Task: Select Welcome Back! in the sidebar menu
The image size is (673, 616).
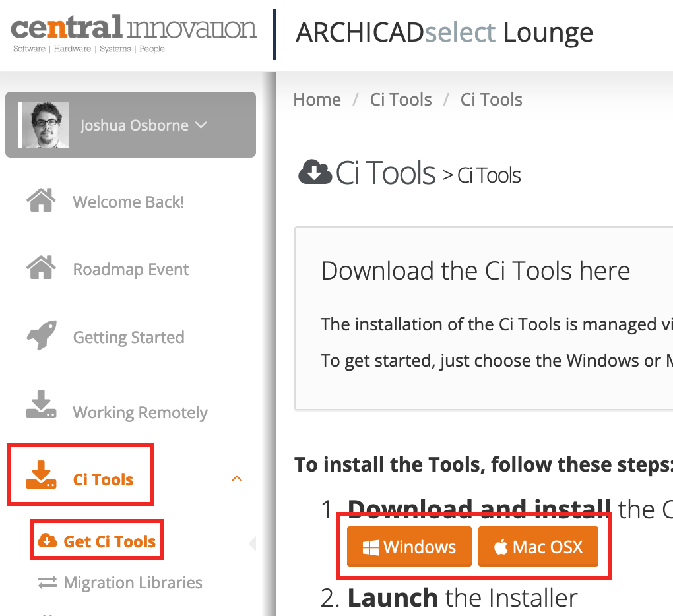Action: click(128, 202)
